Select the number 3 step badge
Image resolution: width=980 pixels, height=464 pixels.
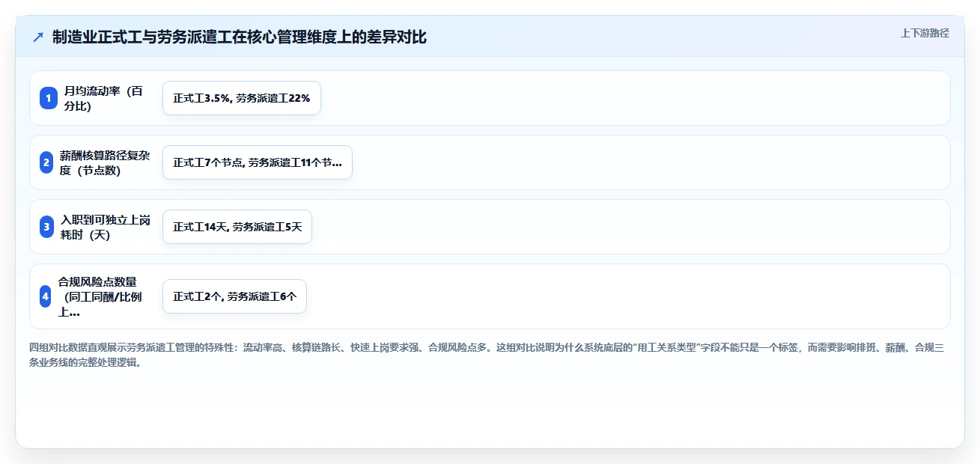pos(47,227)
